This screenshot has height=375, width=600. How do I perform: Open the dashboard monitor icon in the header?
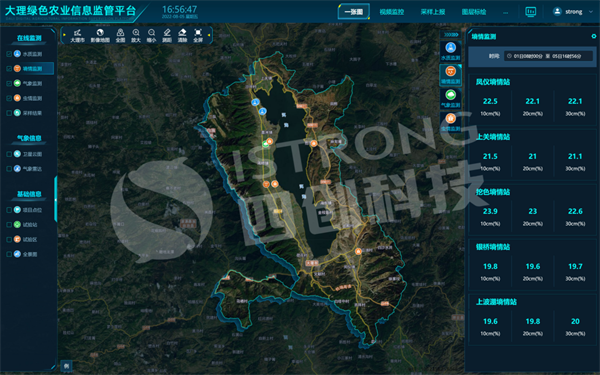click(x=531, y=12)
